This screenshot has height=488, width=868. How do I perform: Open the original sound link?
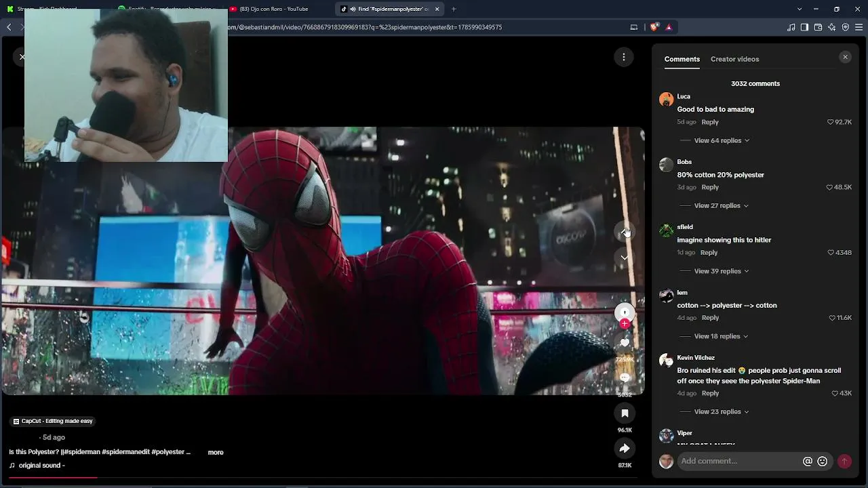click(37, 466)
